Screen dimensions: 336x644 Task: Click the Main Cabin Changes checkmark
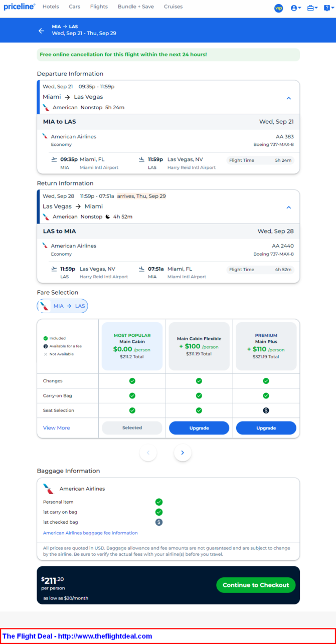point(132,381)
